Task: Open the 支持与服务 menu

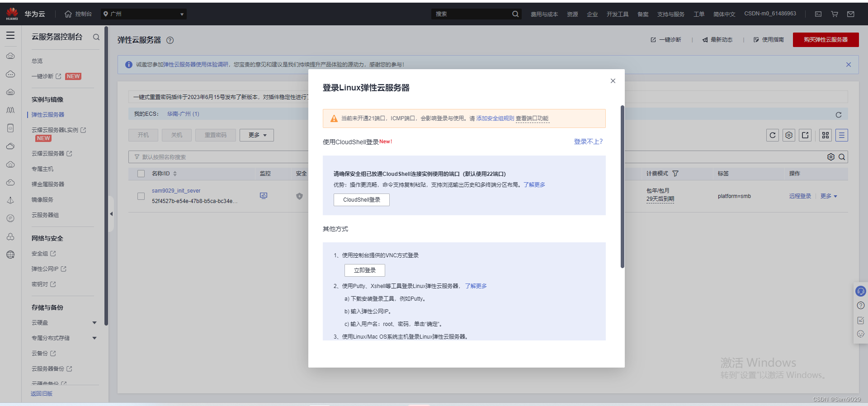Action: click(671, 14)
